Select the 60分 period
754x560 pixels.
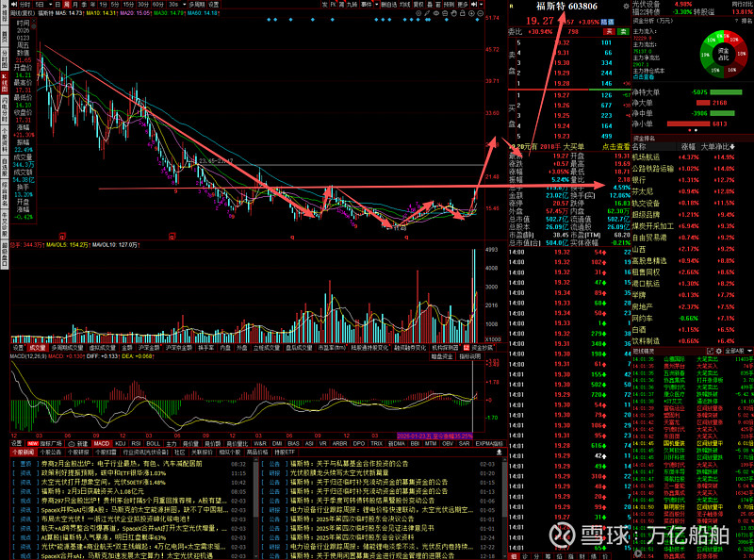(x=158, y=5)
